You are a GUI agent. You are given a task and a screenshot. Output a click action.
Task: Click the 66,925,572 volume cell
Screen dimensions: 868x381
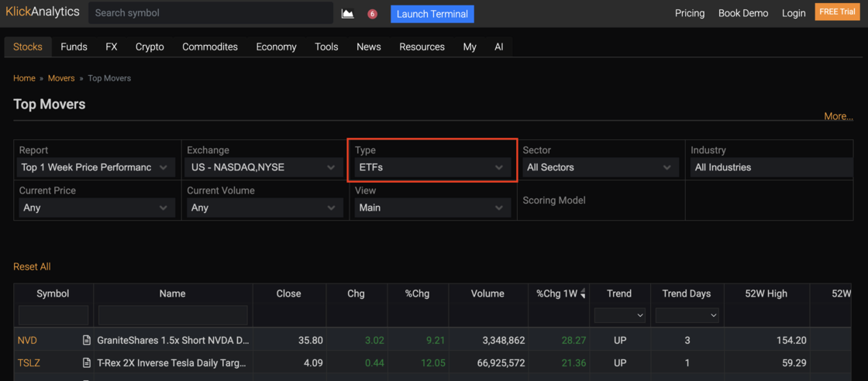(x=501, y=362)
